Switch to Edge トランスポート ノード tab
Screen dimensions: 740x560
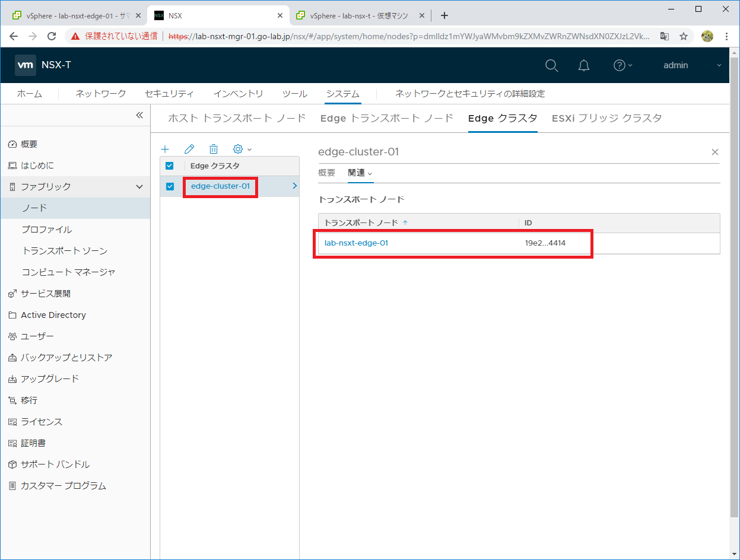[386, 118]
